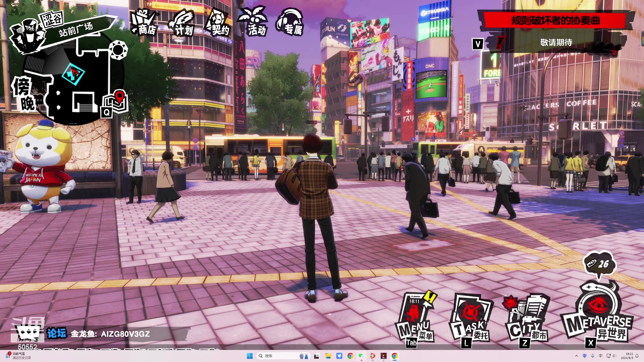Click the yellow exclamation badge on MENU

pyautogui.click(x=430, y=297)
